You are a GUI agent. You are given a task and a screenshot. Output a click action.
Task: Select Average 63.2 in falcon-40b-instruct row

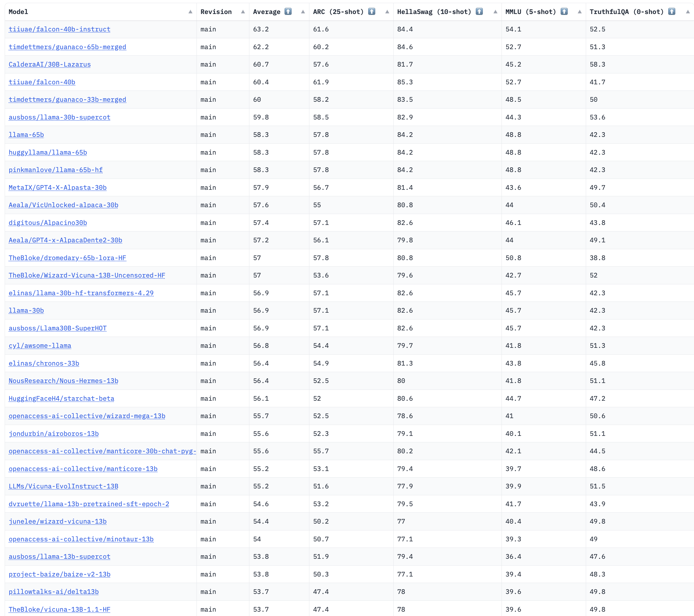click(261, 29)
